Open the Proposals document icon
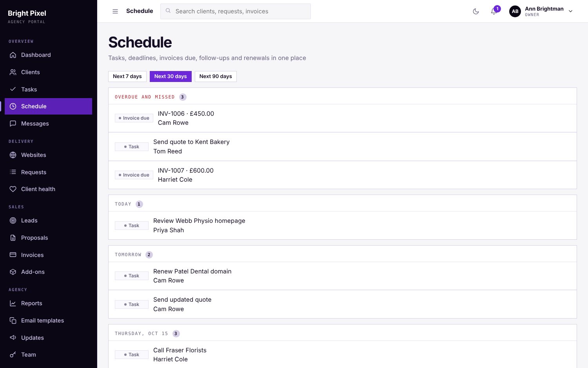 pyautogui.click(x=13, y=238)
